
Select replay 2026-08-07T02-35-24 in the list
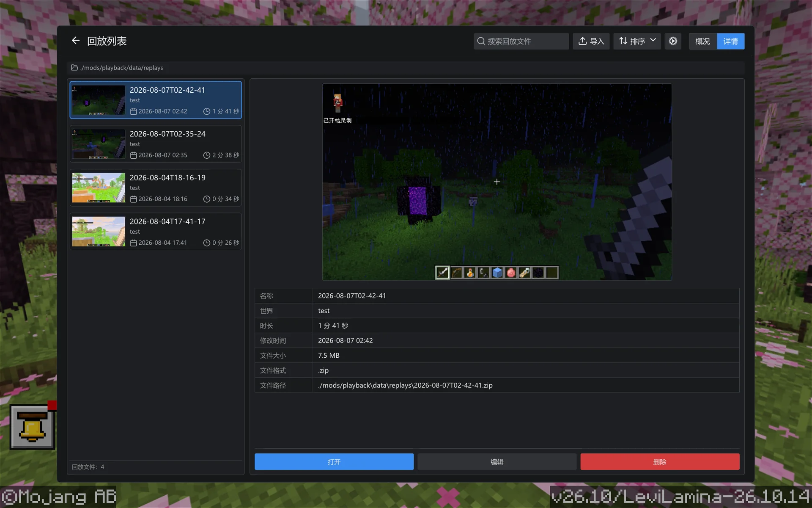(156, 144)
